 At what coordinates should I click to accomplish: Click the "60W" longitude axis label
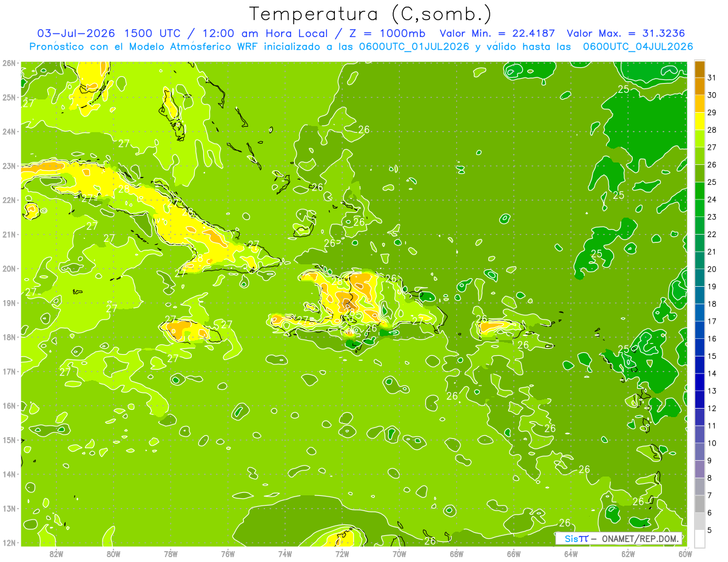[x=685, y=554]
